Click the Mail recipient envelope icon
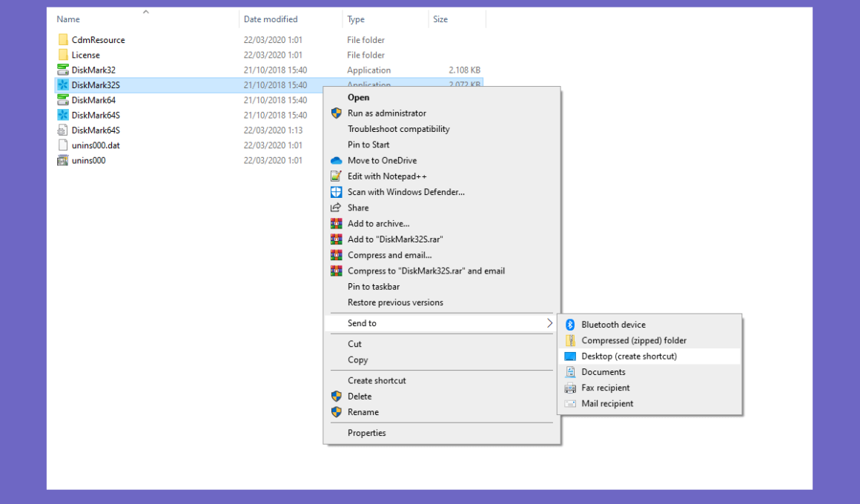The width and height of the screenshot is (860, 504). (570, 404)
